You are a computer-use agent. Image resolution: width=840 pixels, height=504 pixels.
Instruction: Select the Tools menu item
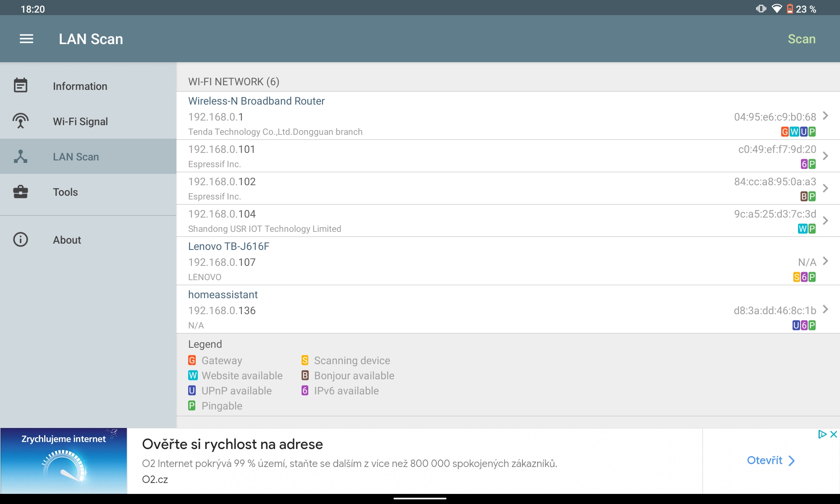(x=66, y=192)
